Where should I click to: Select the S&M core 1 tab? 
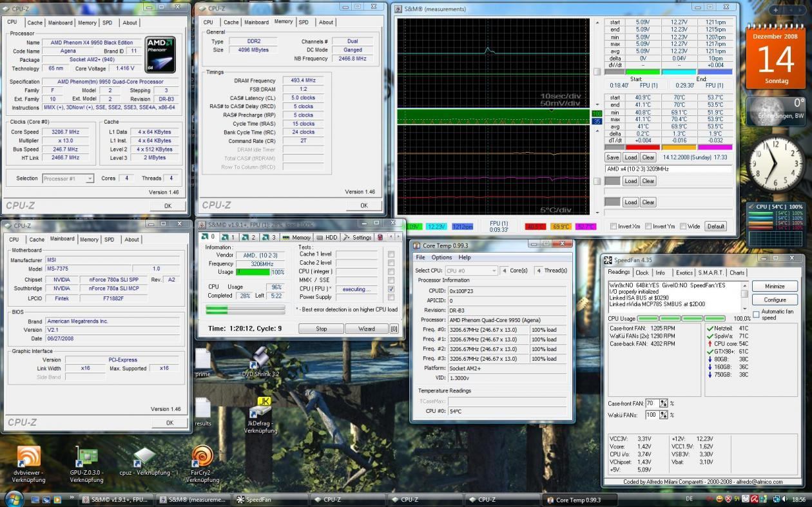(x=229, y=237)
